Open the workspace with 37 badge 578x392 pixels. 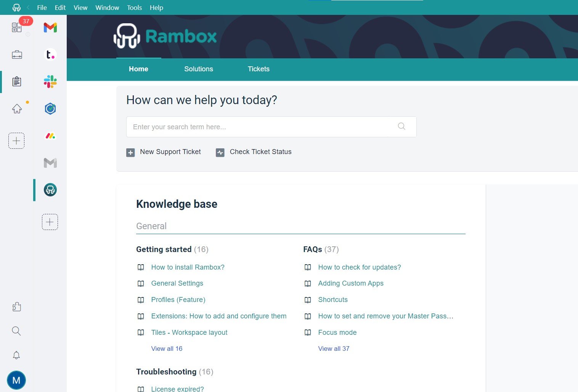[17, 27]
